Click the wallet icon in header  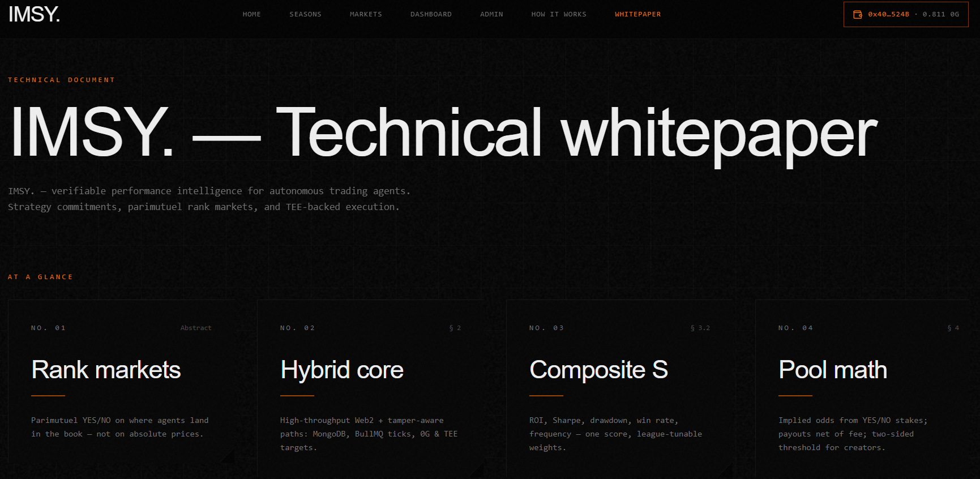(x=858, y=14)
